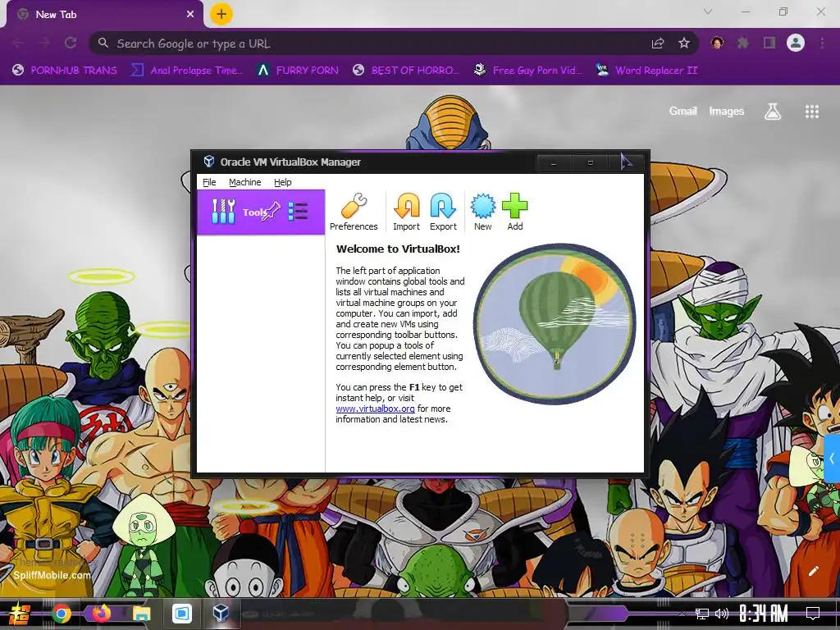Viewport: 840px width, 630px height.
Task: Open Google Chrome from the taskbar
Action: click(62, 614)
